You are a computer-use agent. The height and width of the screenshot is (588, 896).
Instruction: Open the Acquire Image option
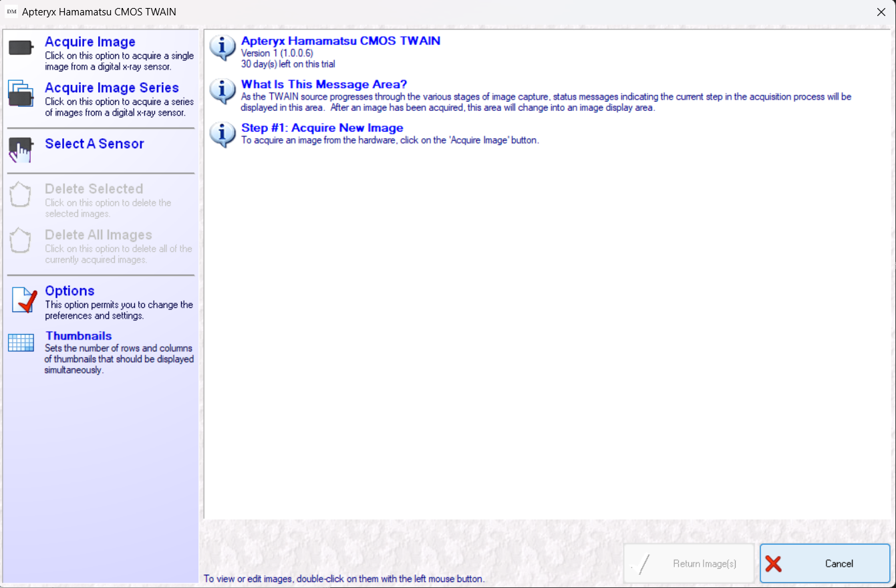click(x=90, y=41)
